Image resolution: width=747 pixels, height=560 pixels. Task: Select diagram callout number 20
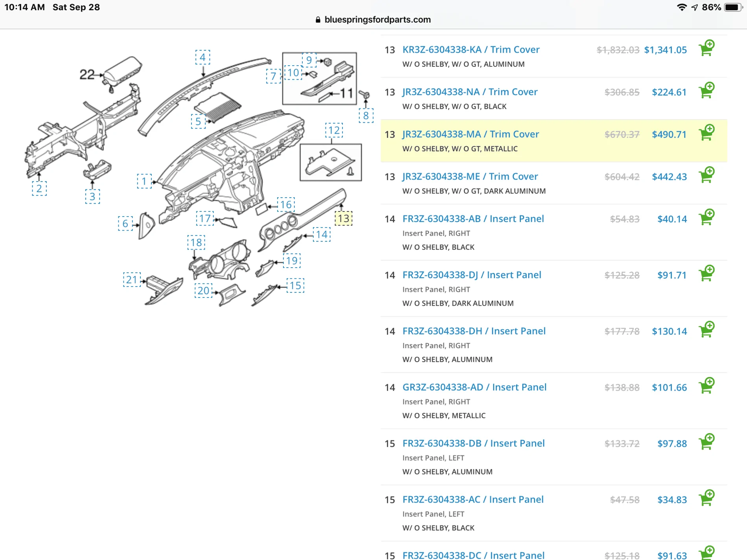(x=203, y=291)
